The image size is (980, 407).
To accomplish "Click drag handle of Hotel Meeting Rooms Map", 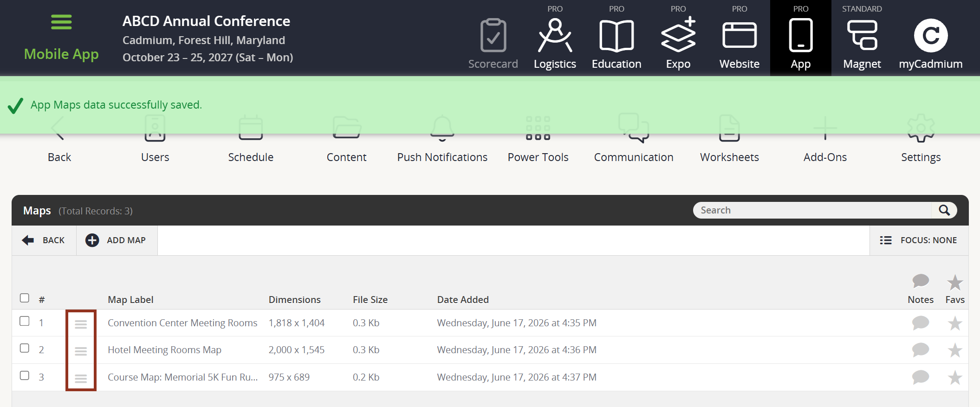I will pos(81,351).
